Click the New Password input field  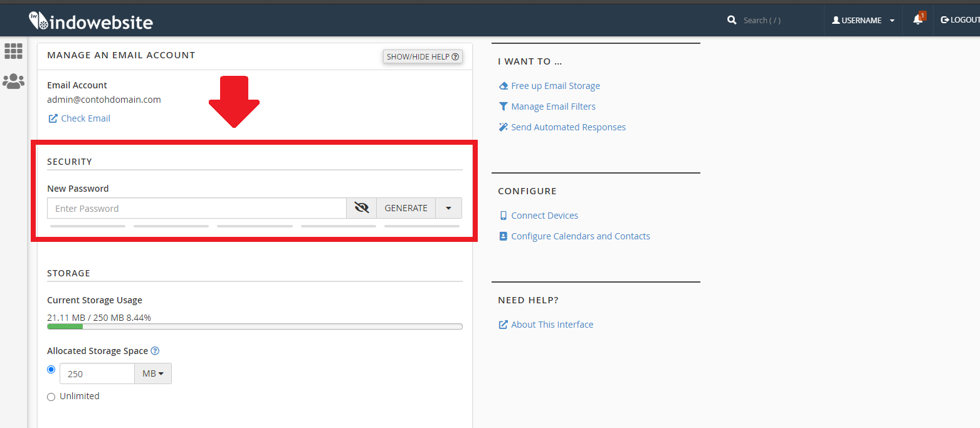[197, 208]
